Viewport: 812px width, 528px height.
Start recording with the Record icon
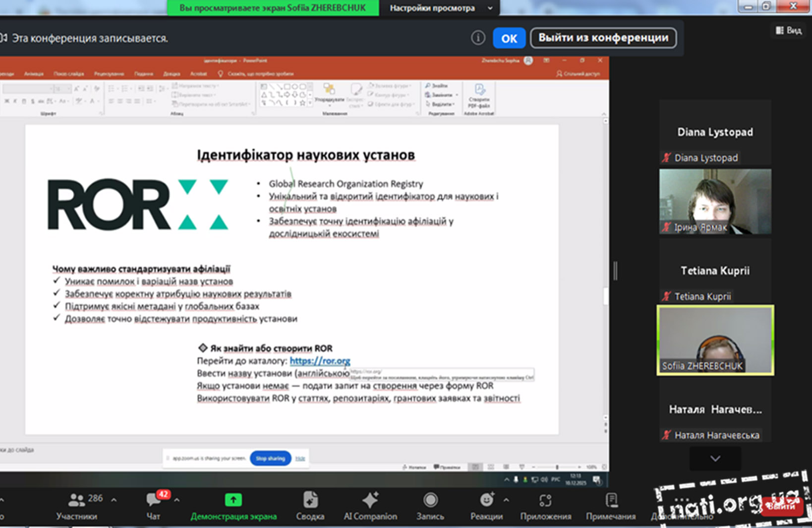[x=430, y=500]
